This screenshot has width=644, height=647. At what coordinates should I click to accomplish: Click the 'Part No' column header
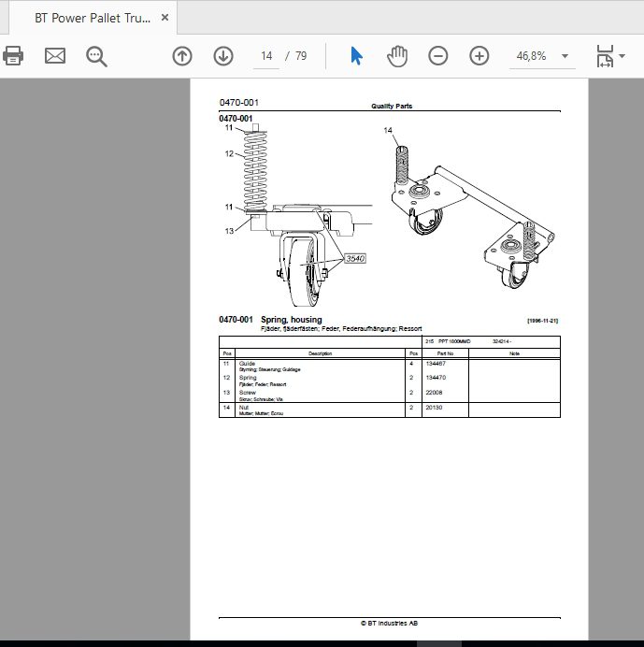pyautogui.click(x=445, y=353)
